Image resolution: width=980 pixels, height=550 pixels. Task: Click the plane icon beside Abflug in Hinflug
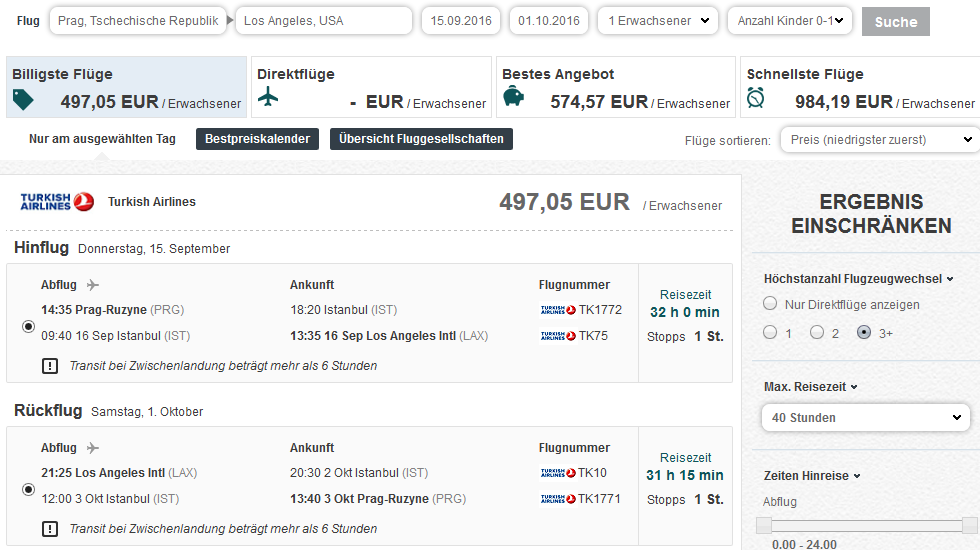[x=92, y=285]
